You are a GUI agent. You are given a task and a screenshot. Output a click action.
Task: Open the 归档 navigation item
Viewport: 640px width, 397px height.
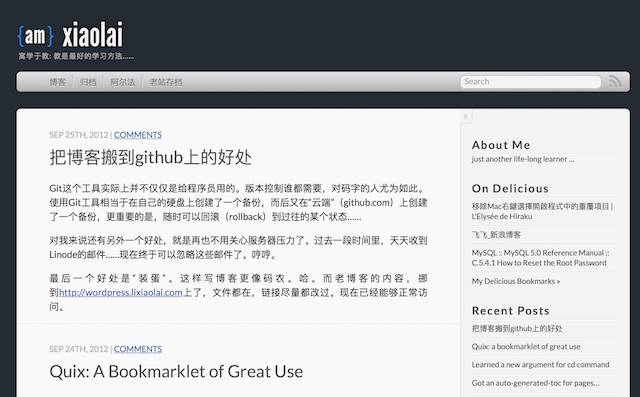(88, 82)
